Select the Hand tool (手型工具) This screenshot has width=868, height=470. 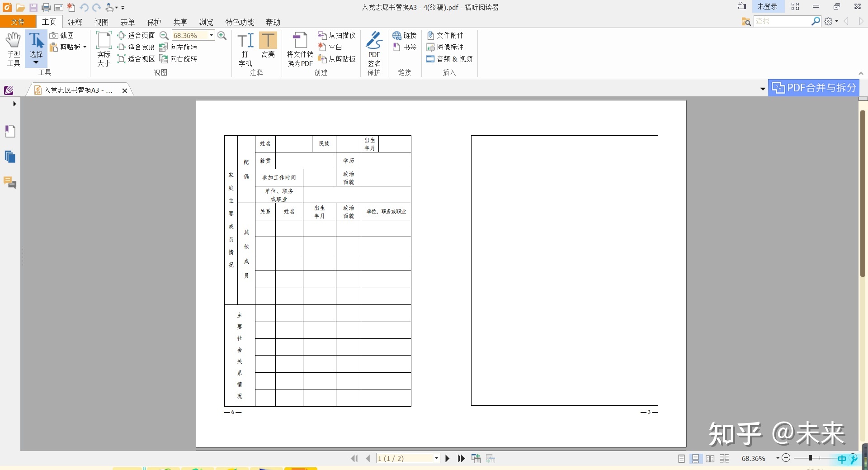13,49
